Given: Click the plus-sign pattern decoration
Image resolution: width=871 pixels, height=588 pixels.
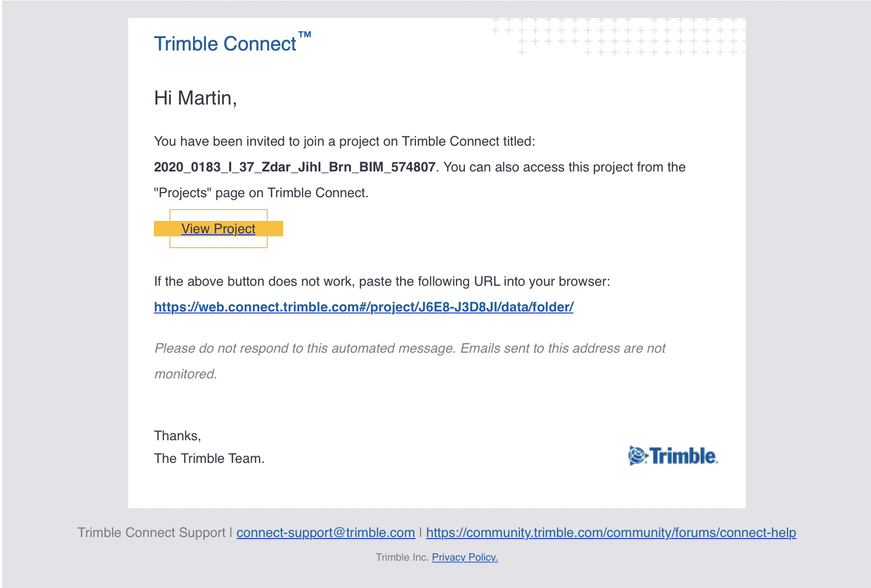Looking at the screenshot, I should tap(618, 37).
